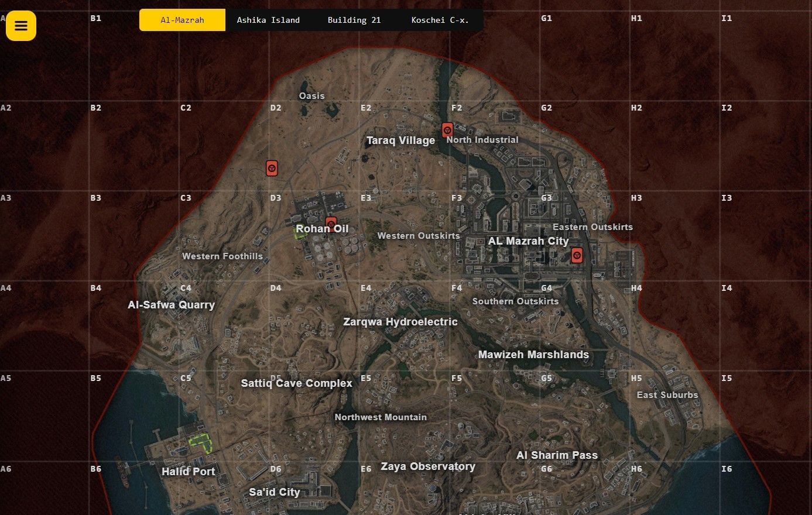
Task: Select the red marker southeast of AL Mazrah City
Action: point(577,255)
